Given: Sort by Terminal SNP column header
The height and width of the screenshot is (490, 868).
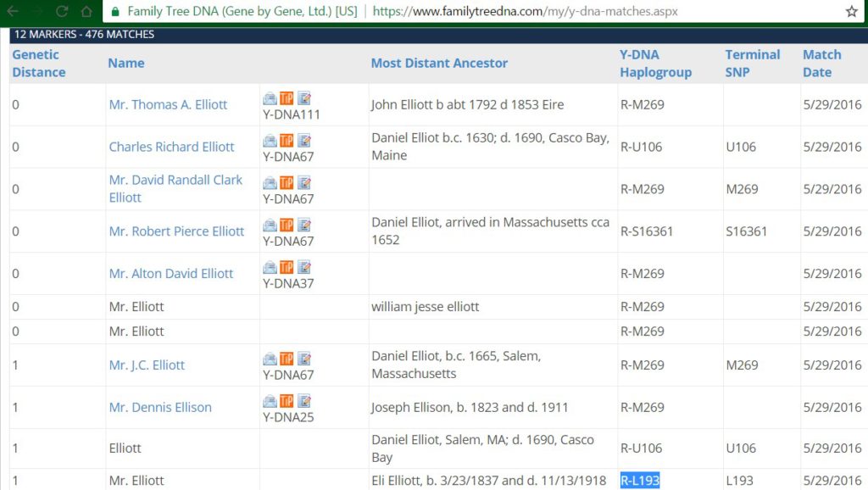Looking at the screenshot, I should click(x=753, y=63).
